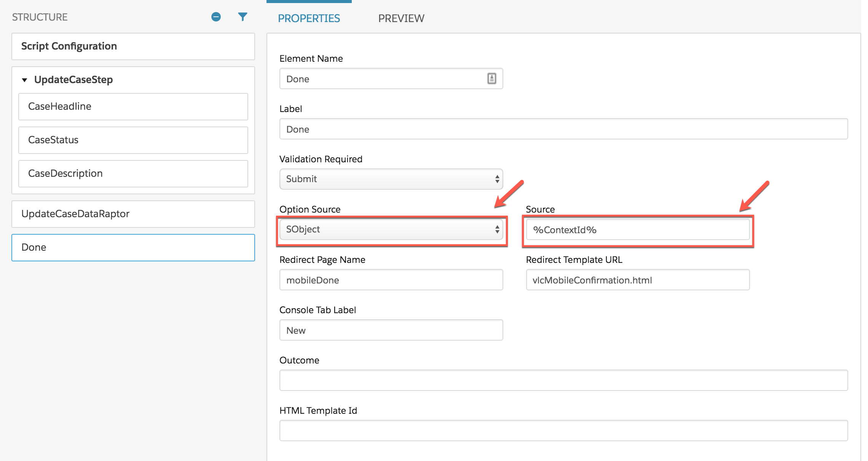Click the collapse-all minus icon in Structure
This screenshot has width=868, height=461.
point(216,17)
